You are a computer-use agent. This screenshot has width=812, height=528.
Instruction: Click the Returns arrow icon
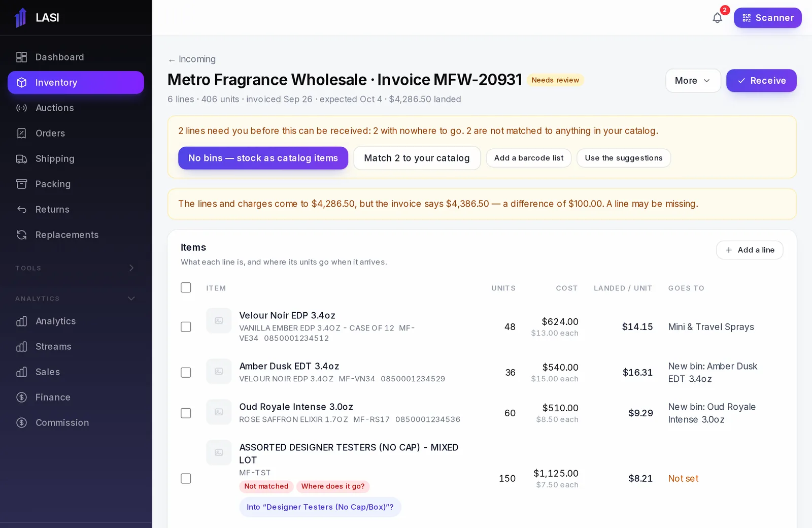[21, 209]
